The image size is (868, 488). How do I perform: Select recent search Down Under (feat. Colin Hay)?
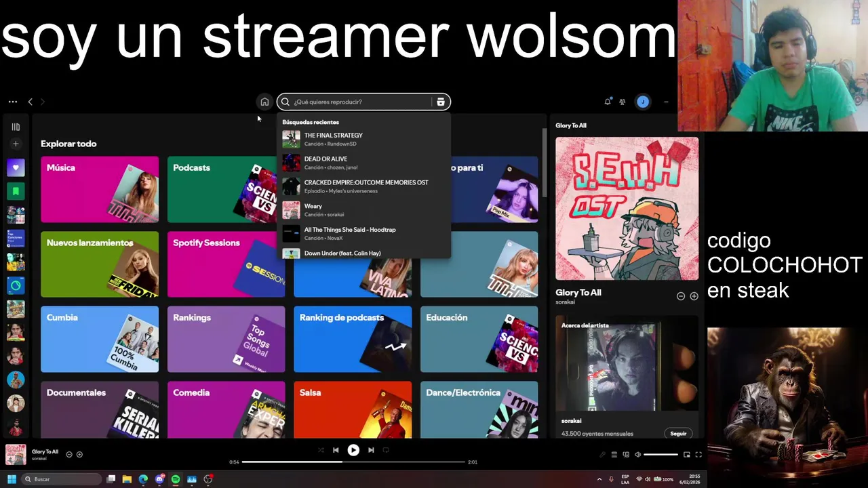[x=363, y=253]
